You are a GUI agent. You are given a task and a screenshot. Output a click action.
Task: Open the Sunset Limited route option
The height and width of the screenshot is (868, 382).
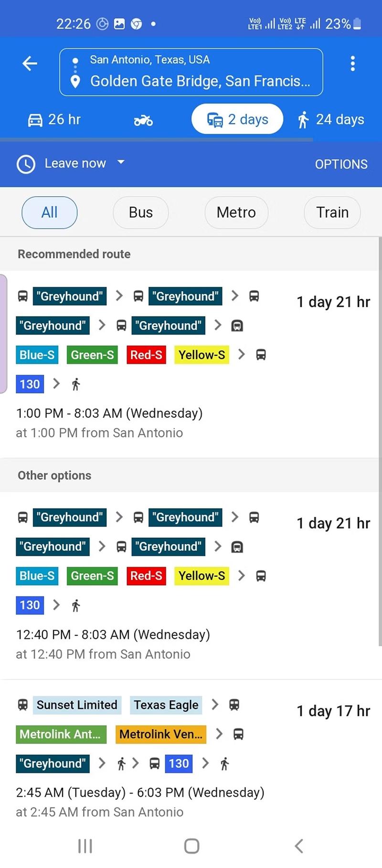click(x=191, y=758)
